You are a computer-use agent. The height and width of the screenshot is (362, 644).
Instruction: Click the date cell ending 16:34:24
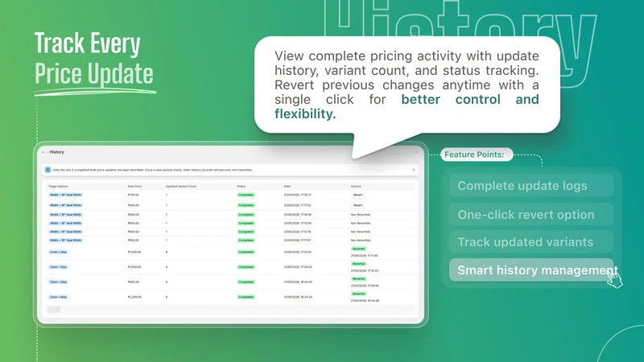tap(297, 297)
